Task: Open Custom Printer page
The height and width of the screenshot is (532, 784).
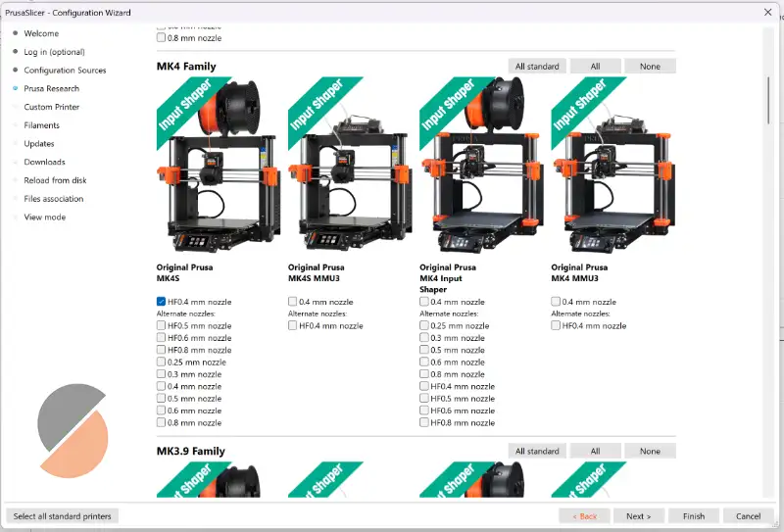Action: point(52,107)
